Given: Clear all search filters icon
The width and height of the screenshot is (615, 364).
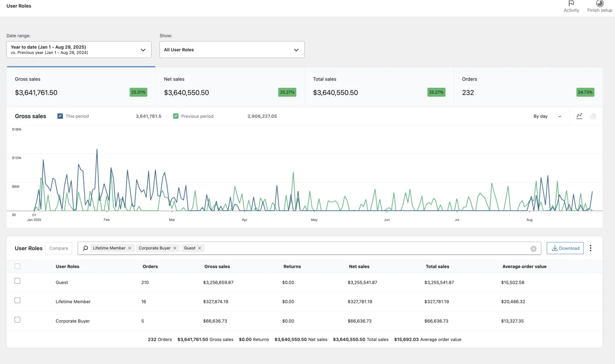Looking at the screenshot, I should (533, 249).
